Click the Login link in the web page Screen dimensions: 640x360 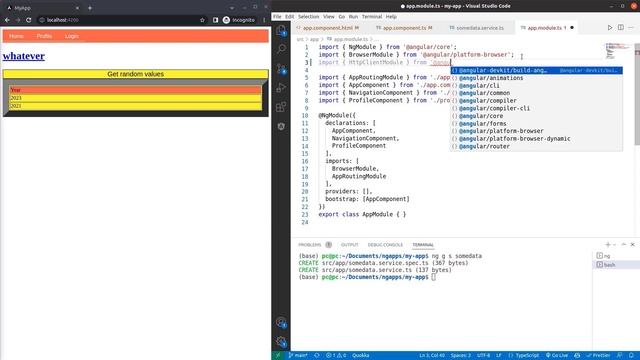71,36
